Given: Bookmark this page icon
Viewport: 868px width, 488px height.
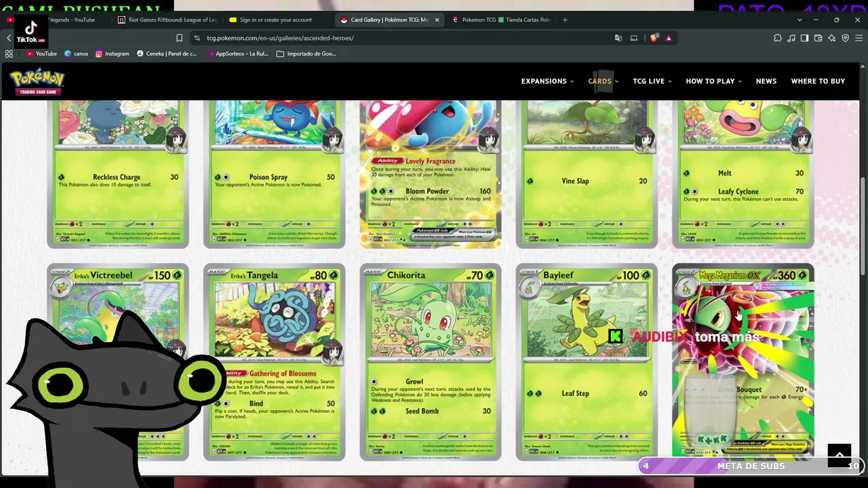Looking at the screenshot, I should [179, 38].
